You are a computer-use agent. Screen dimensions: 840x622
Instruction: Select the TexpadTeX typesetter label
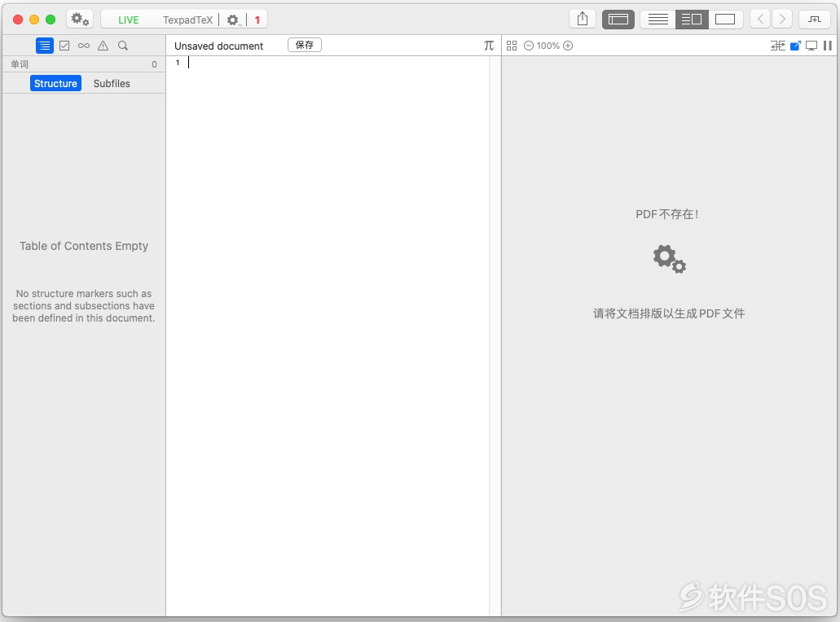tap(187, 20)
